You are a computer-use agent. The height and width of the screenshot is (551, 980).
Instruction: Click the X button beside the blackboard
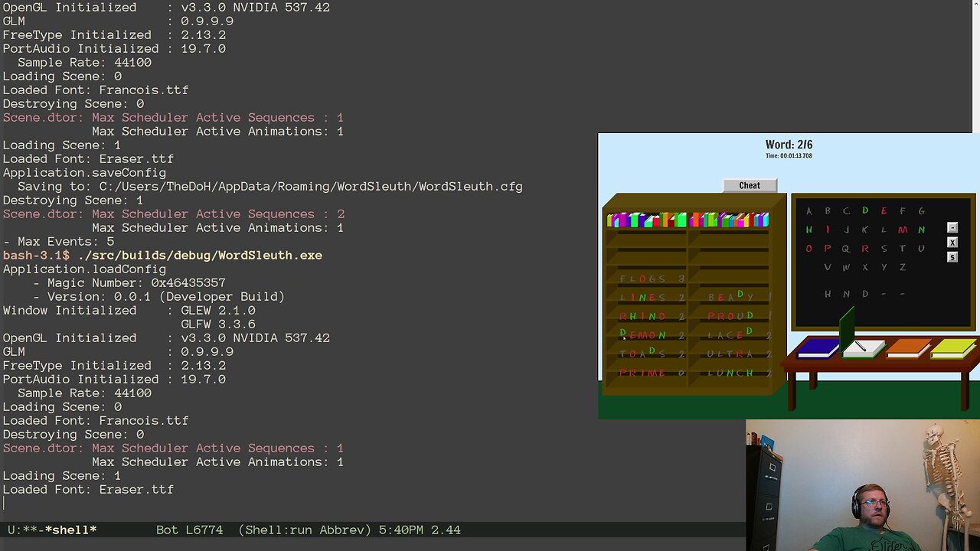tap(952, 243)
